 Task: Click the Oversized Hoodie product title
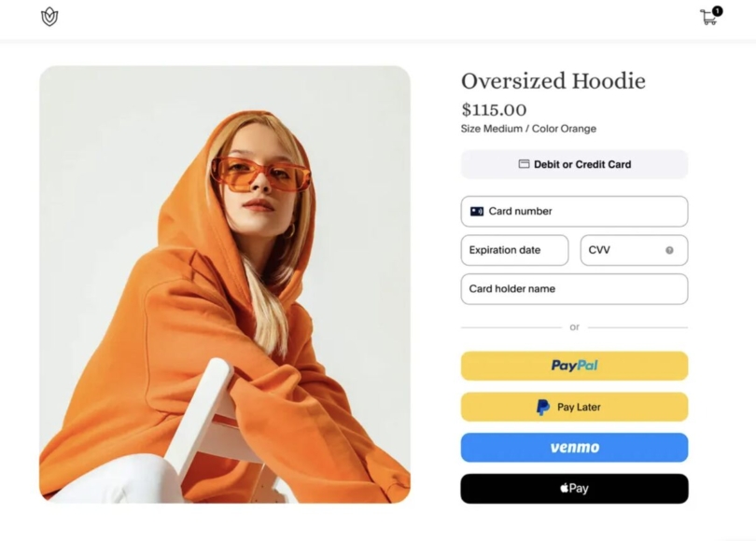click(553, 81)
